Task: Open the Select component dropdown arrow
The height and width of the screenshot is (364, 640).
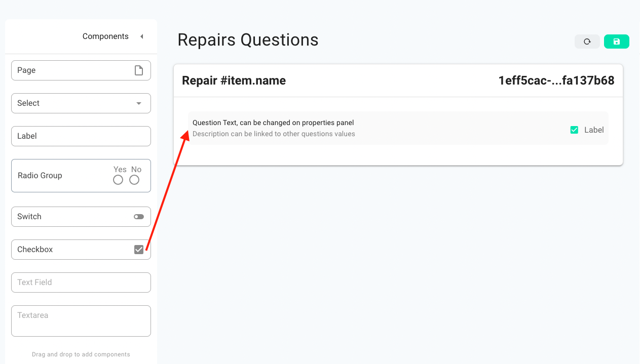Action: click(x=139, y=103)
